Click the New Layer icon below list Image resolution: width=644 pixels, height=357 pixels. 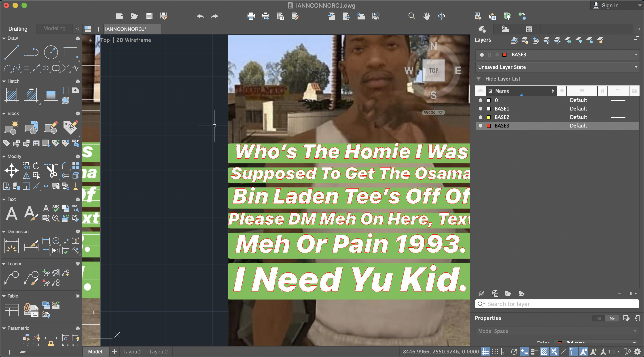[x=481, y=293]
